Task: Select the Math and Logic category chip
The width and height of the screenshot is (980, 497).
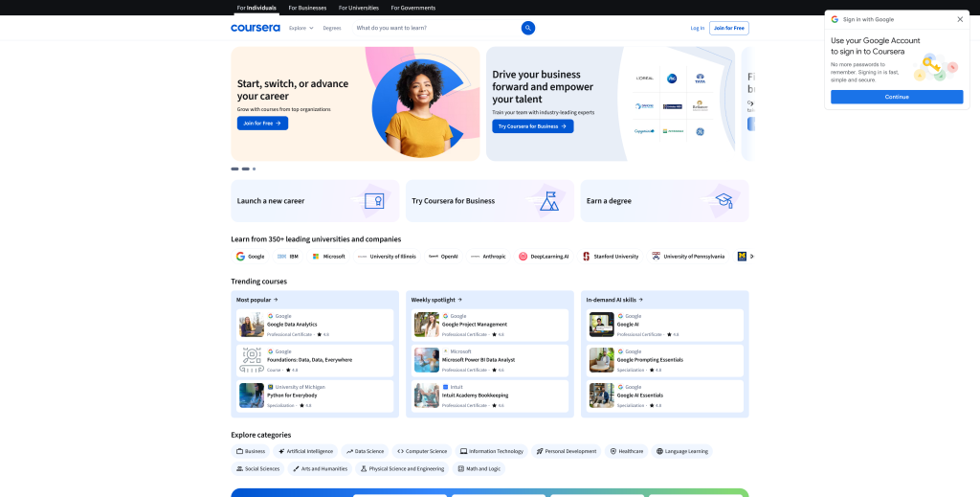Action: point(479,469)
